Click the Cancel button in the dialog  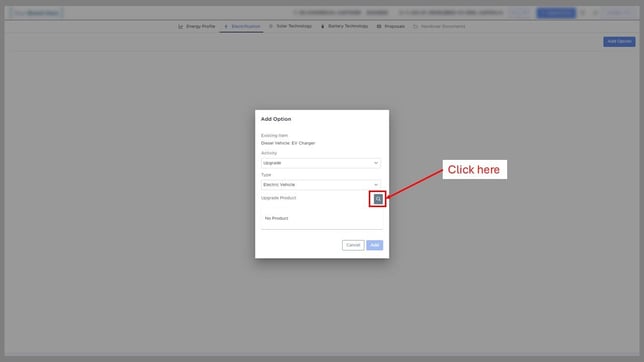[x=353, y=245]
